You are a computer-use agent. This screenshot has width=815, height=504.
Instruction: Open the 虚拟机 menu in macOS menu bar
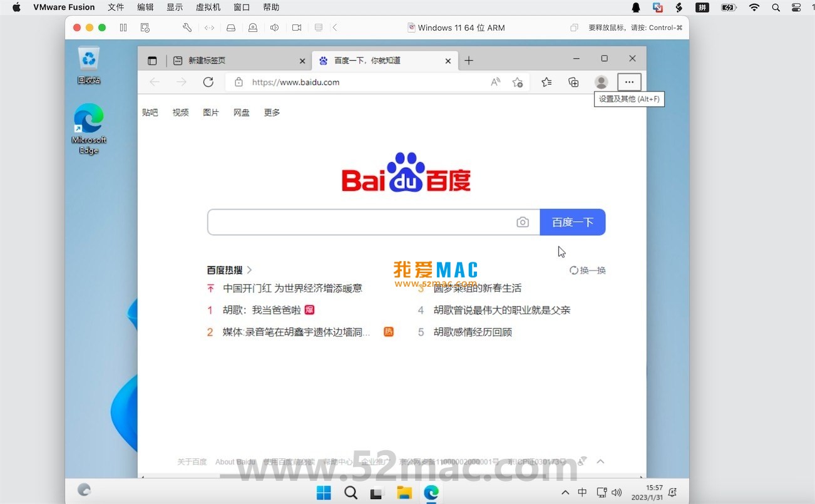click(208, 8)
